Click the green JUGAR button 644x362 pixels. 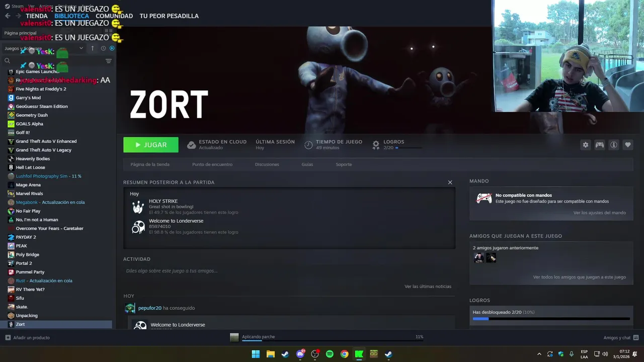[x=151, y=145]
